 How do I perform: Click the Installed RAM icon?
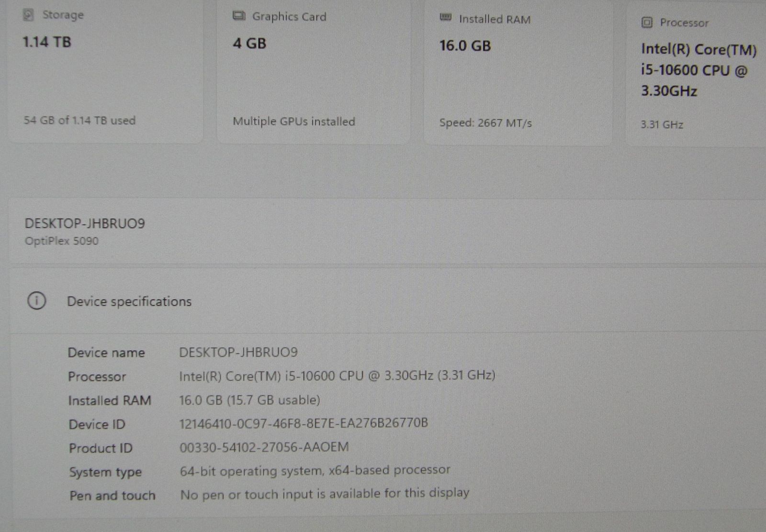[x=445, y=18]
